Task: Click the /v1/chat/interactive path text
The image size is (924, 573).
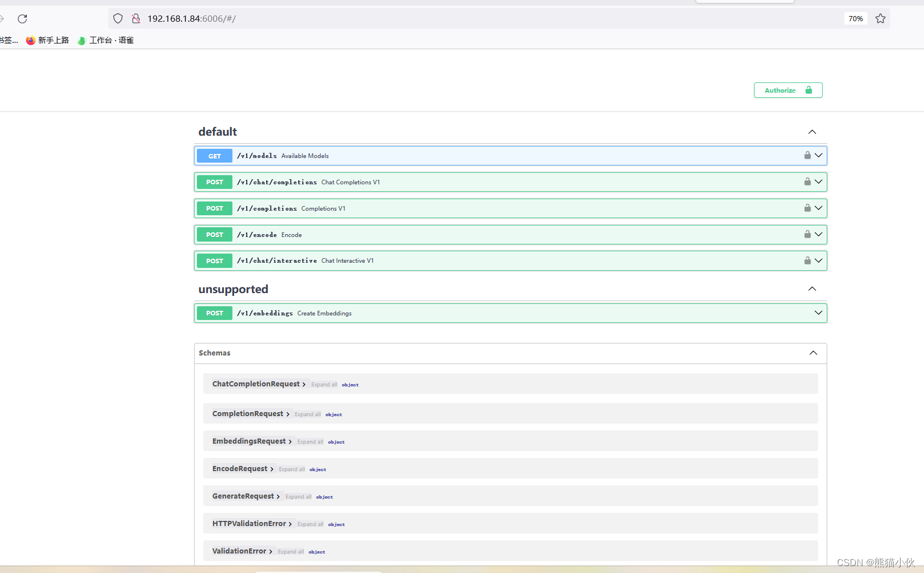Action: (277, 260)
